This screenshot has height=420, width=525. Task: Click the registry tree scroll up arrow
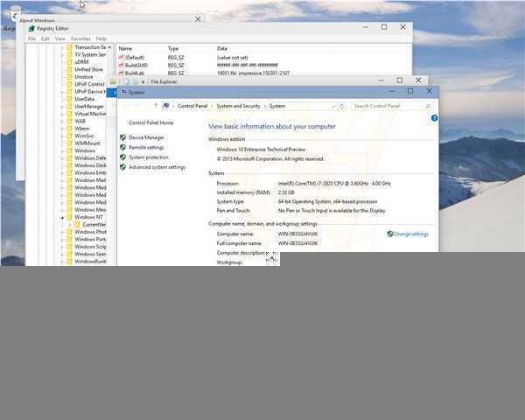(x=109, y=47)
